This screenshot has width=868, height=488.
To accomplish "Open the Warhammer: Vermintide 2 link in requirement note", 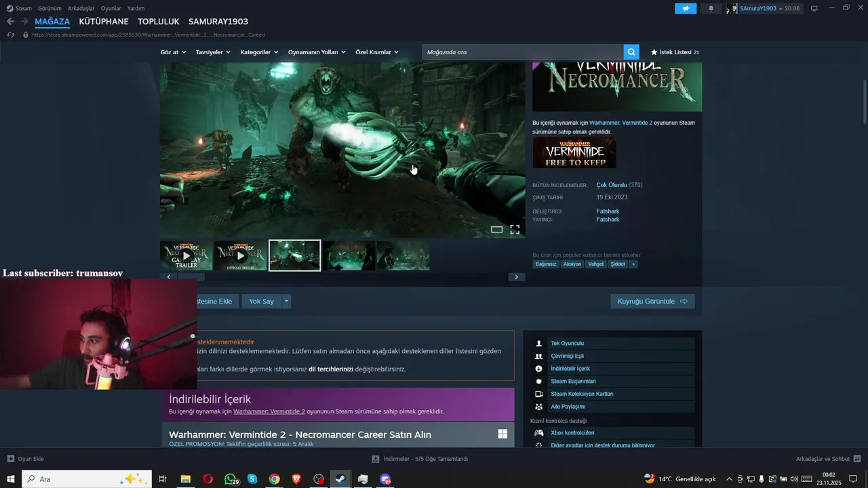I will [x=620, y=123].
